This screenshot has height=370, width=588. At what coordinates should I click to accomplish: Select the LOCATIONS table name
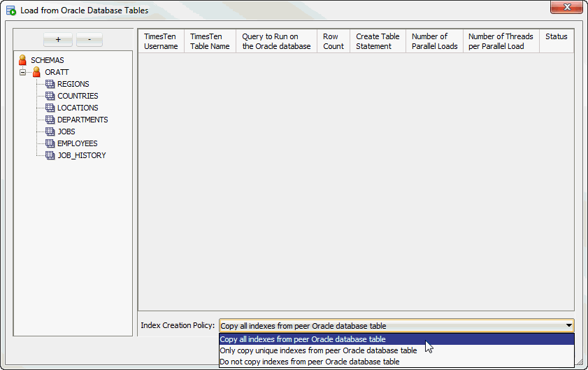pos(78,108)
